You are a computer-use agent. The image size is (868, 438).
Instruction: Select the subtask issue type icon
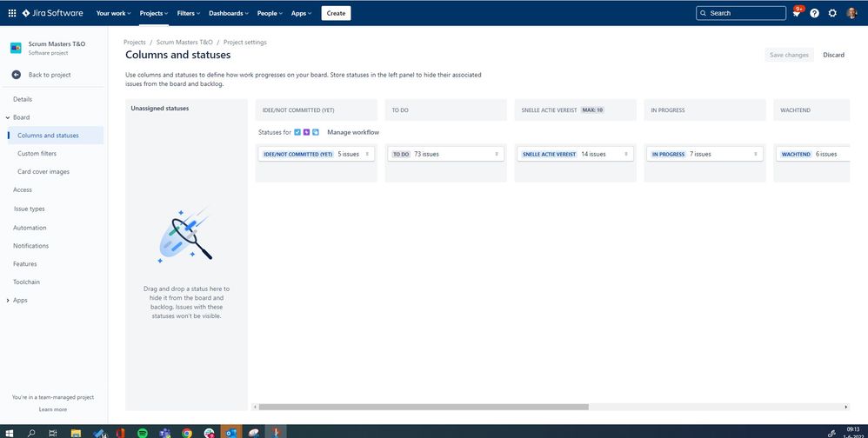[316, 132]
